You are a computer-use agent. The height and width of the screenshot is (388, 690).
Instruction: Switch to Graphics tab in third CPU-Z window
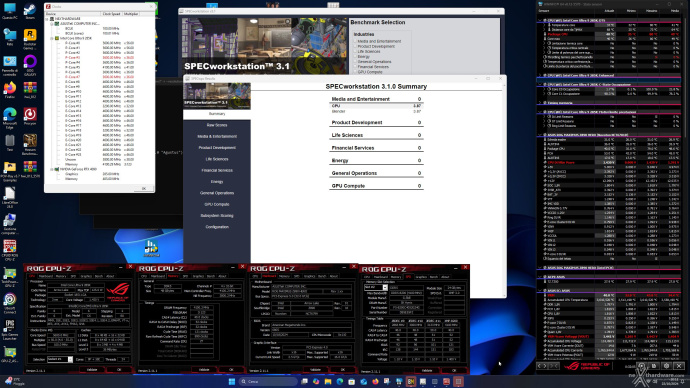[309, 276]
